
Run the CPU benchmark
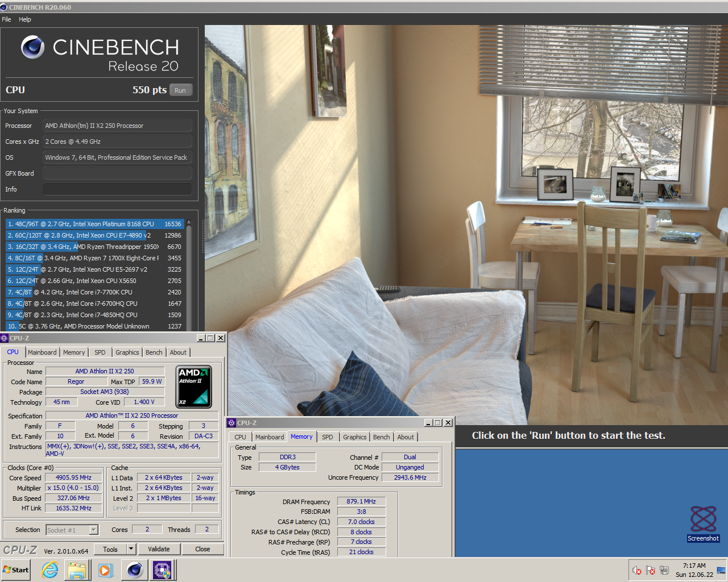[x=180, y=90]
